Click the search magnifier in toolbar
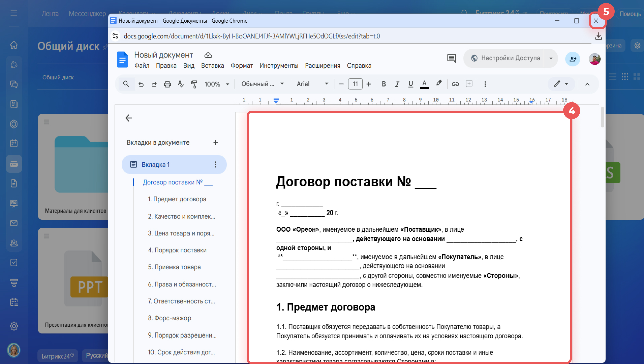Screen dimensions: 644x364 [126, 84]
